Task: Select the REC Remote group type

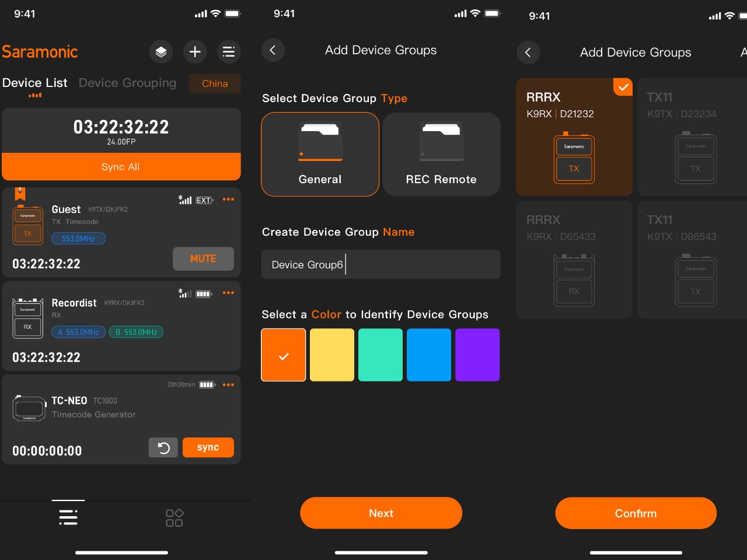Action: coord(441,154)
